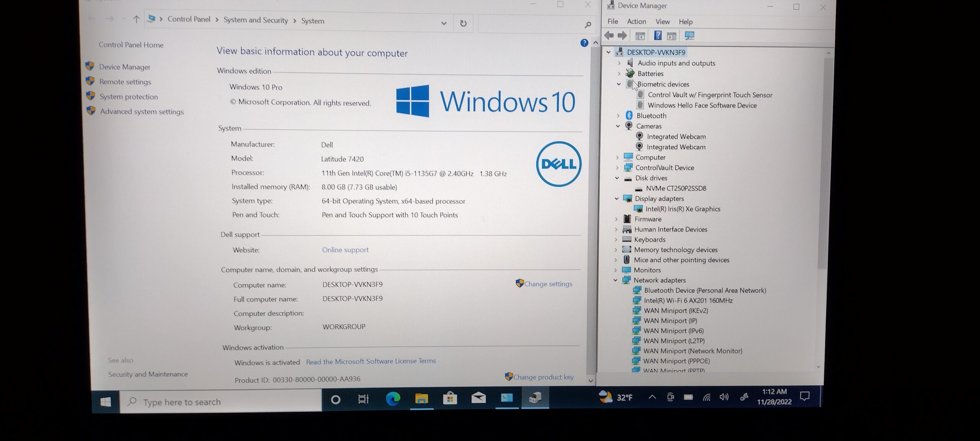Click the Up arrow in System window navigation
The image size is (980, 441).
coord(136,19)
